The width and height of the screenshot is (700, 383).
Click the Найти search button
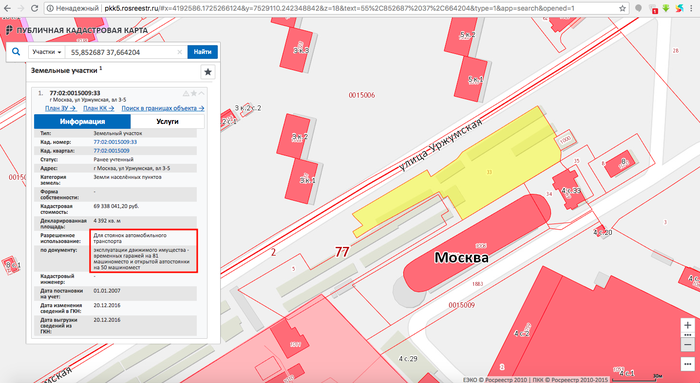[203, 52]
